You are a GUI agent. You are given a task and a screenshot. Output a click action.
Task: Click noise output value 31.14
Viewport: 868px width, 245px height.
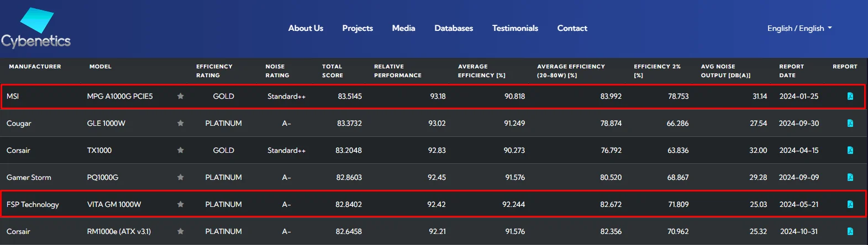(x=760, y=96)
